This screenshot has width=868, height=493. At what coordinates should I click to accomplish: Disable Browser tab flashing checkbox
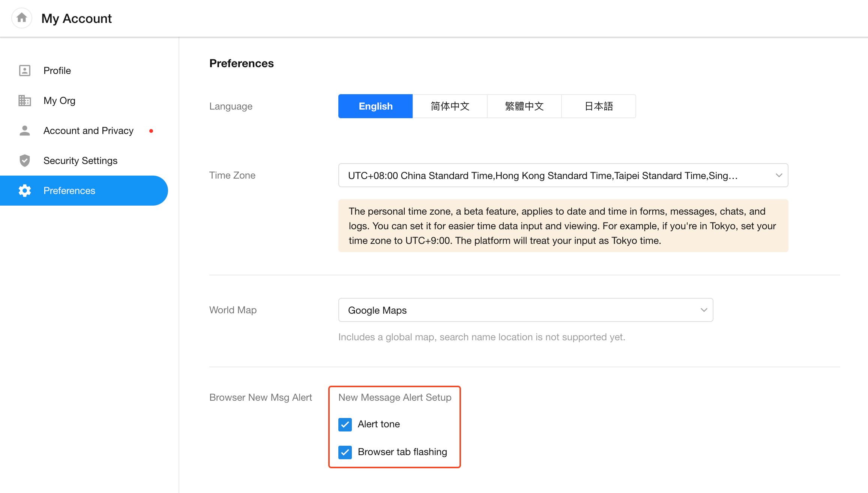(345, 452)
